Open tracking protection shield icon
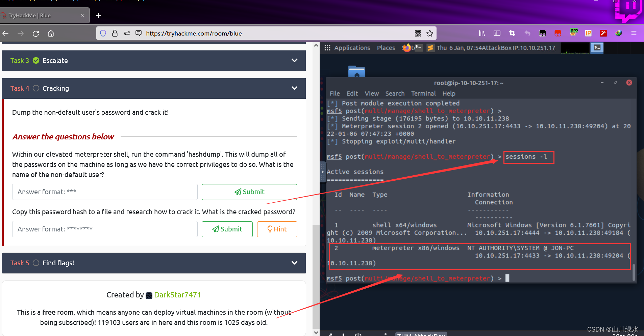The width and height of the screenshot is (644, 336). point(103,33)
